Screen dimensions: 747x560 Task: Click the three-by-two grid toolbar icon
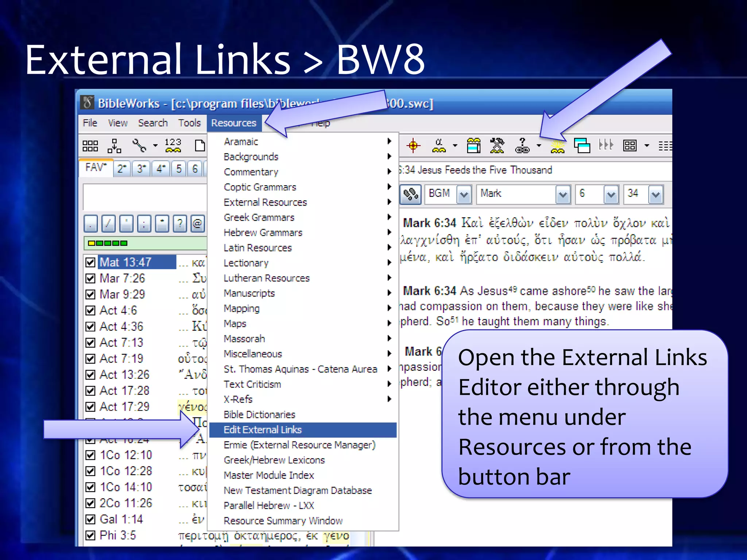(90, 146)
